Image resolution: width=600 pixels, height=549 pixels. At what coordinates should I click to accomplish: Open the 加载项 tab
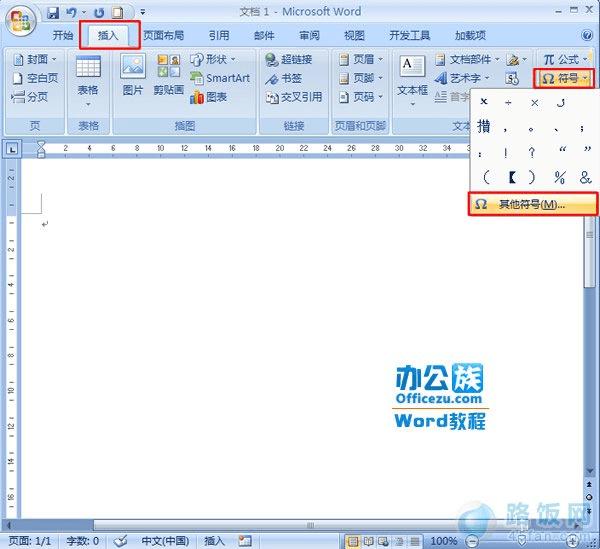pos(470,36)
